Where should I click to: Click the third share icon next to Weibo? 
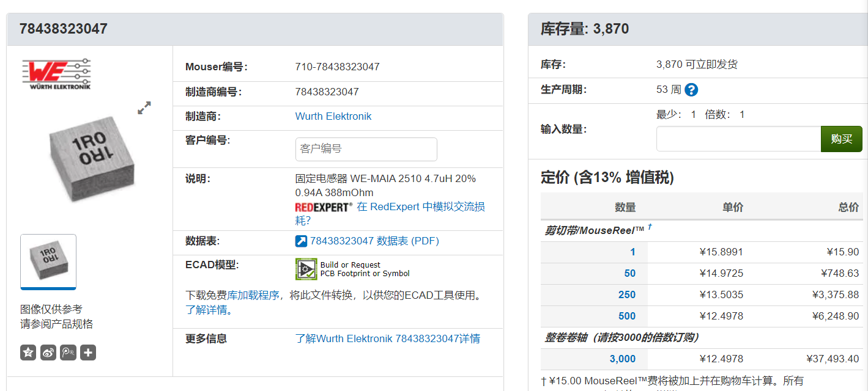coord(69,353)
